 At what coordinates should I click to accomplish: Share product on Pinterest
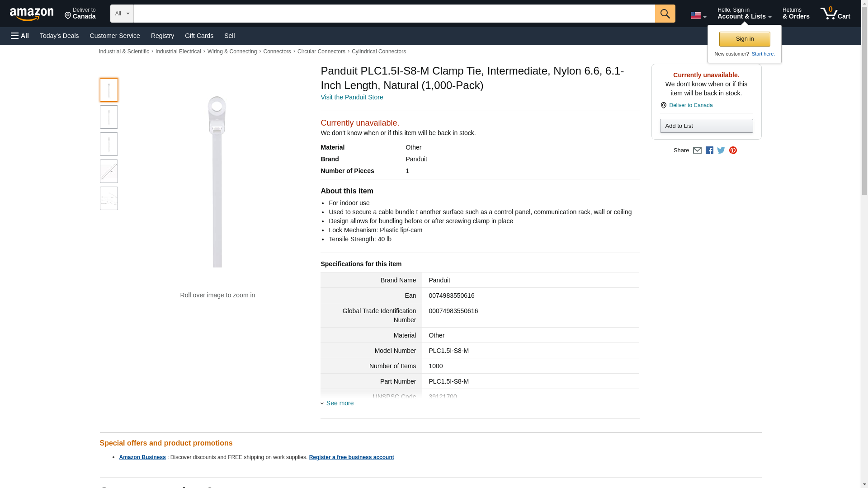(733, 150)
